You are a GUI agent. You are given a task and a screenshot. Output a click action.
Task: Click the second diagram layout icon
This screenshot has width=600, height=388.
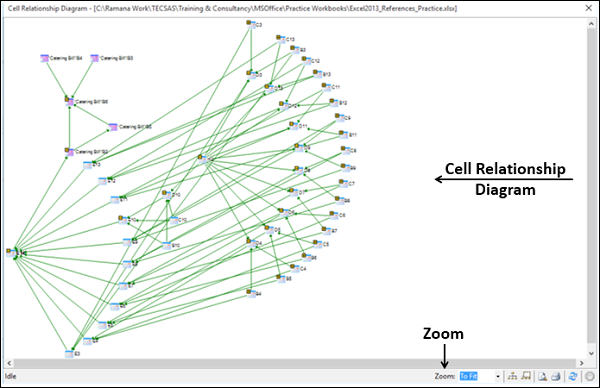click(526, 377)
